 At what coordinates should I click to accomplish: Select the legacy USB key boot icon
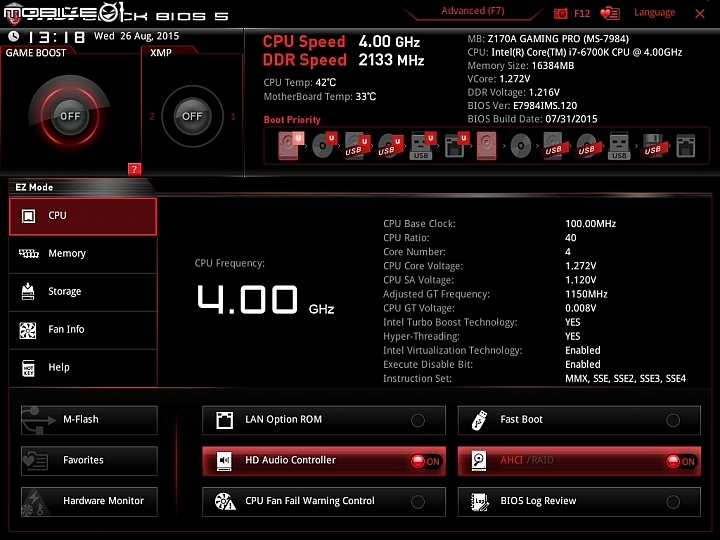tap(619, 146)
